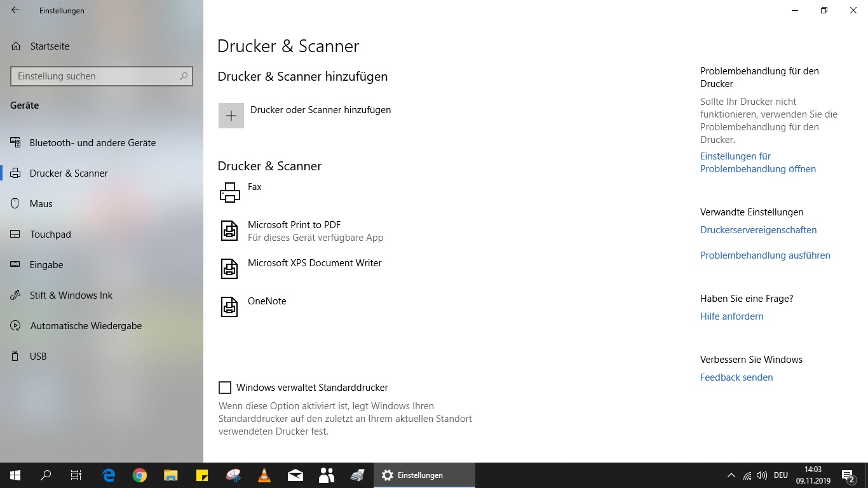This screenshot has width=868, height=488.
Task: Show hidden system tray icons
Action: [x=731, y=475]
